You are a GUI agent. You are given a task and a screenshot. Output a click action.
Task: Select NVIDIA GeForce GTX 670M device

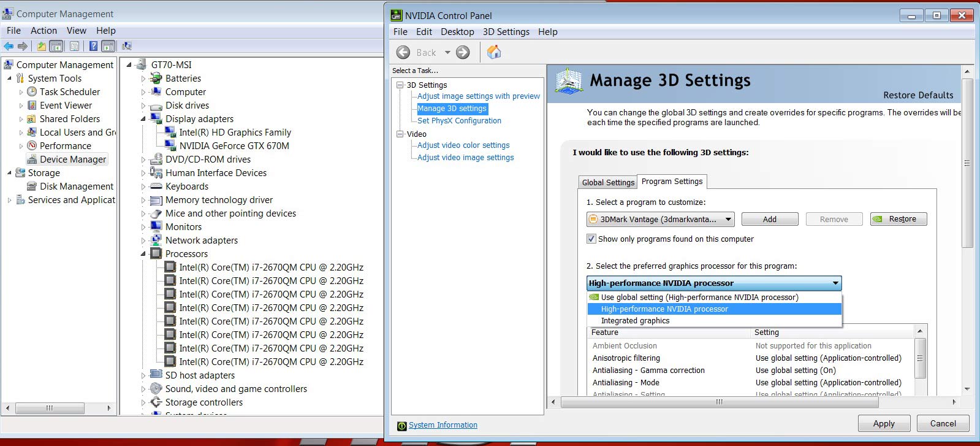click(234, 146)
